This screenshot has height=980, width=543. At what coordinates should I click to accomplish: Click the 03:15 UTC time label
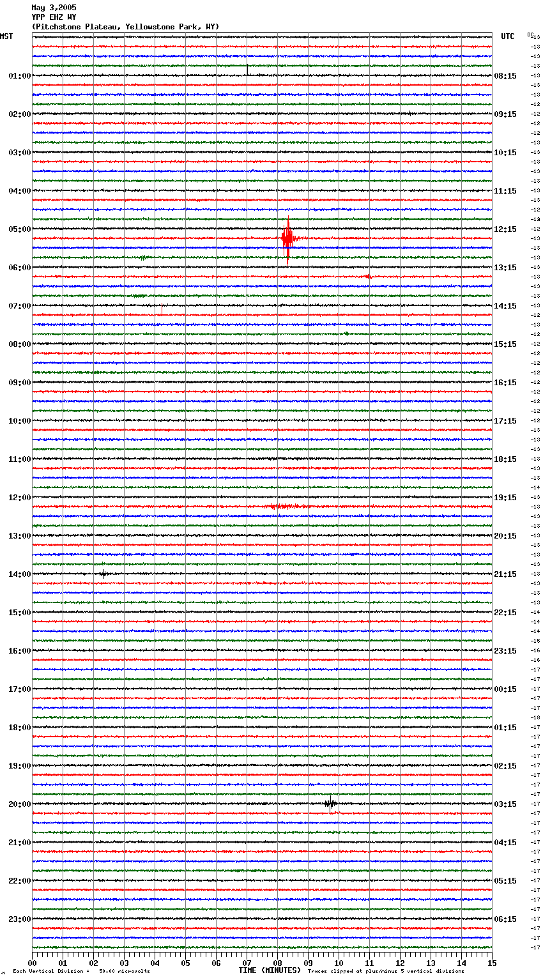[x=505, y=804]
